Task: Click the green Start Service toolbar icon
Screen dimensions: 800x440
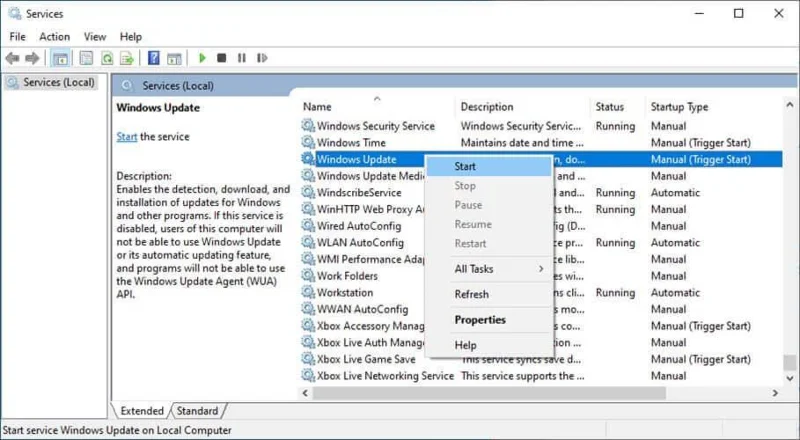Action: click(x=202, y=58)
